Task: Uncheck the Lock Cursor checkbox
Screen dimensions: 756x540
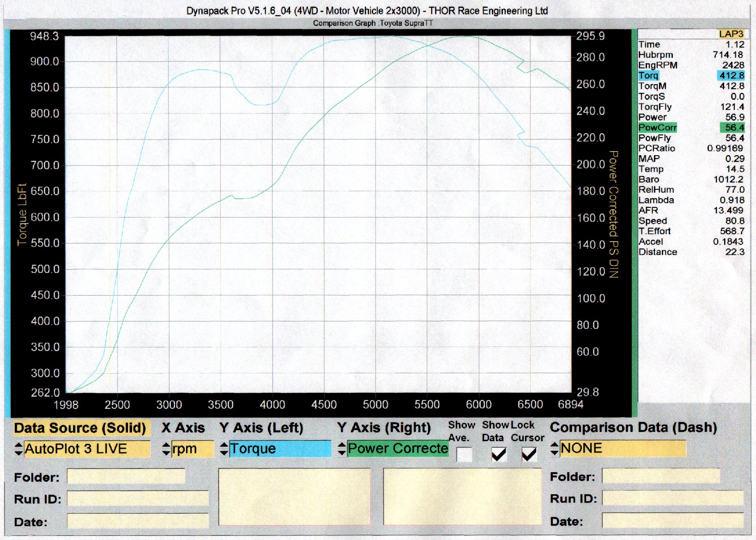Action: pyautogui.click(x=529, y=455)
